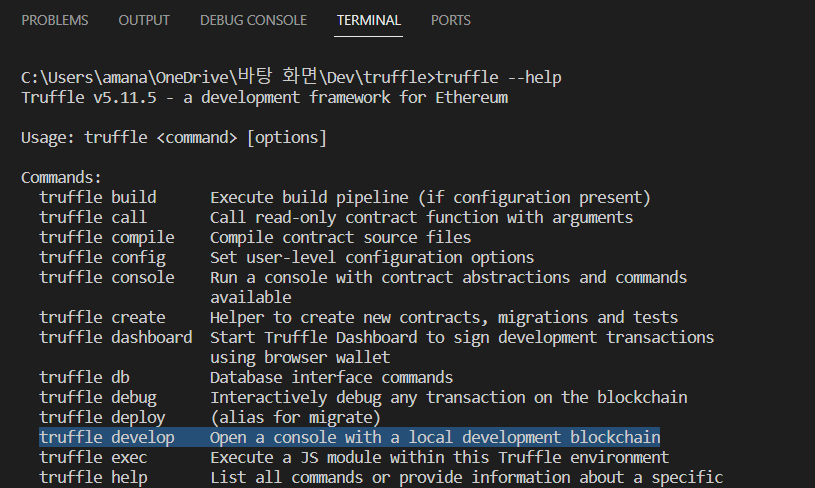Click 'Compile contract source files' description
This screenshot has height=488, width=815.
point(340,238)
